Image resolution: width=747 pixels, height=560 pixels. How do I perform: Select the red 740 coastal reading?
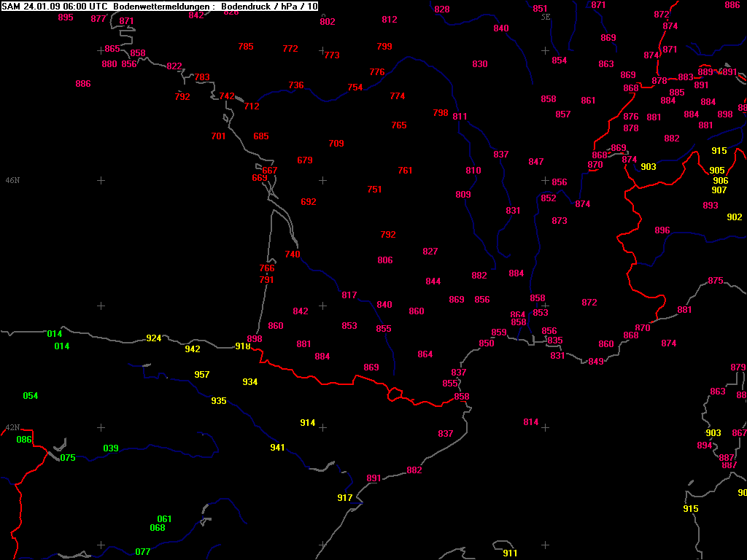coord(293,254)
